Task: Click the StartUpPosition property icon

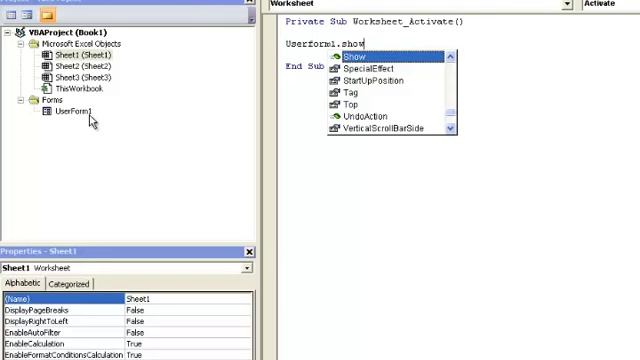Action: pos(335,80)
